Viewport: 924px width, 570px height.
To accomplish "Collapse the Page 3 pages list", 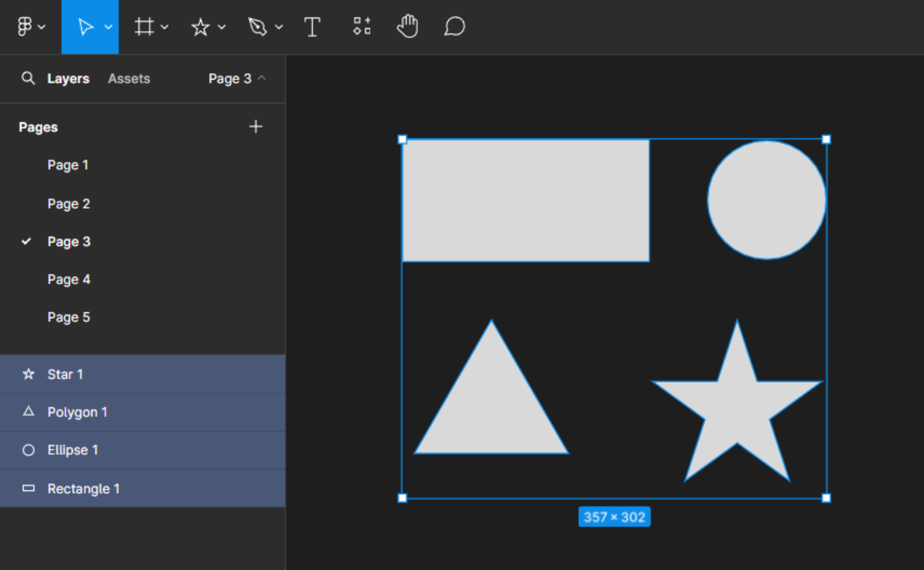I will pyautogui.click(x=237, y=78).
